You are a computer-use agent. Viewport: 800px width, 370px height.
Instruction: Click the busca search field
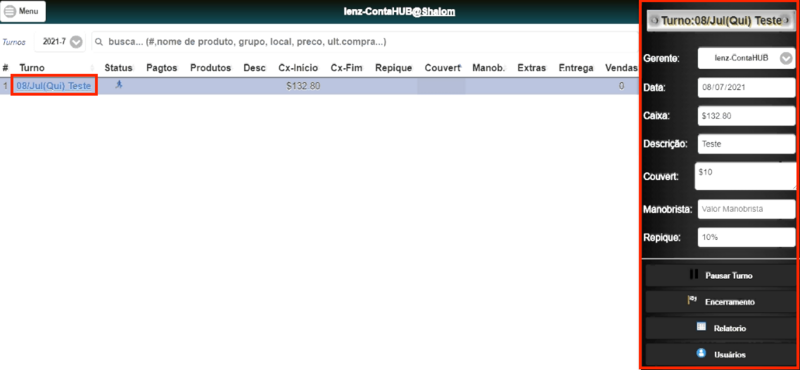pos(364,42)
